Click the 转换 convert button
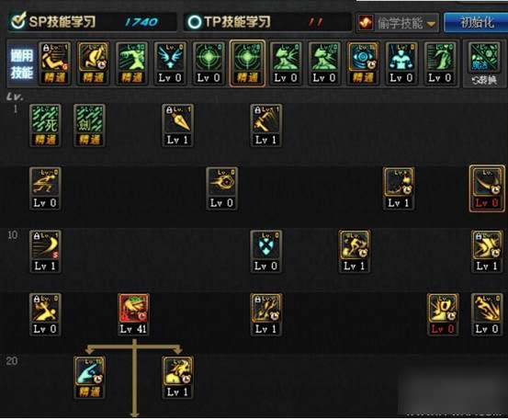508x420 pixels. point(484,80)
